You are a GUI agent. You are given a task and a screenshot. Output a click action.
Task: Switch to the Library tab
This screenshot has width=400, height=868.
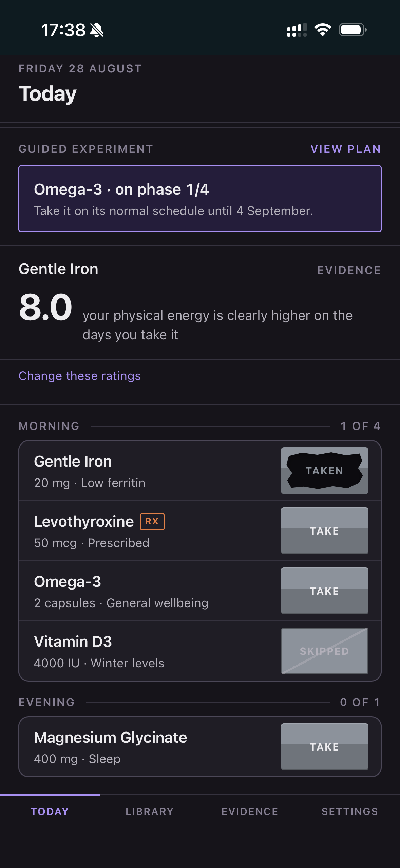click(x=150, y=812)
